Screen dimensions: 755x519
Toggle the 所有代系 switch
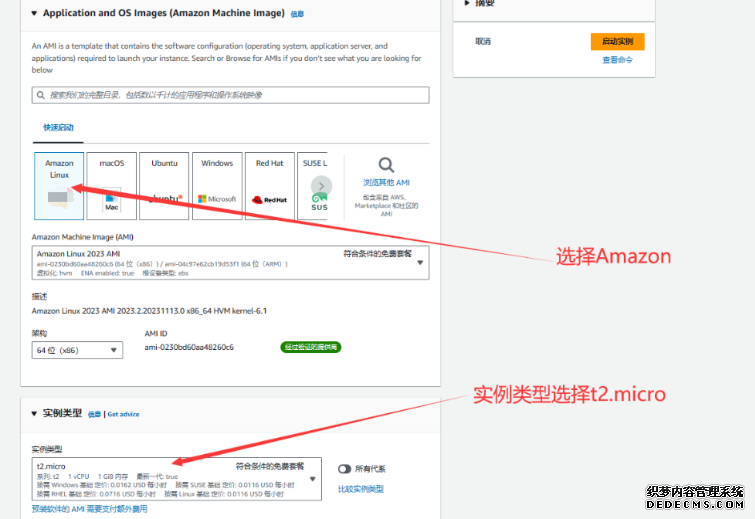point(346,468)
